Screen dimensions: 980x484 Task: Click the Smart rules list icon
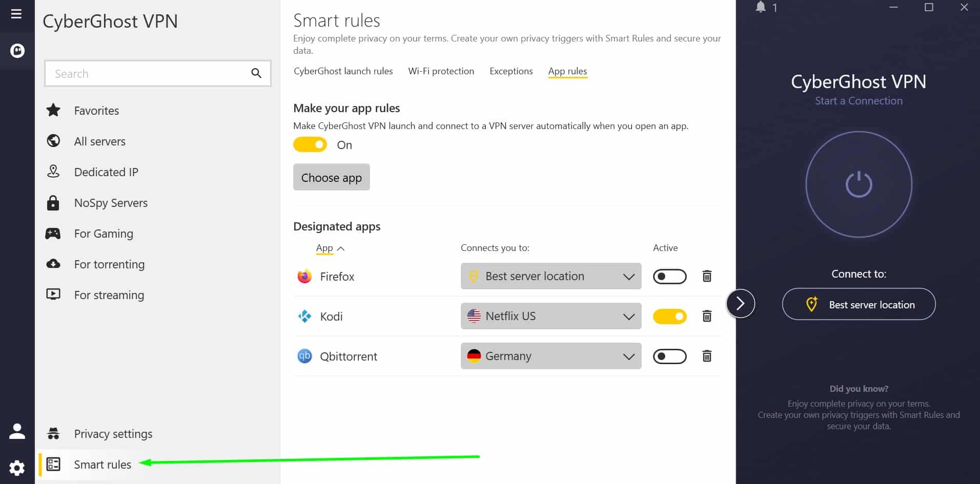pos(53,464)
